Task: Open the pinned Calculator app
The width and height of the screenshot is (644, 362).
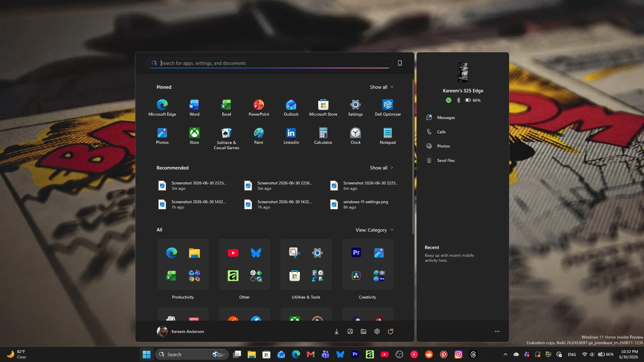Action: pyautogui.click(x=323, y=136)
